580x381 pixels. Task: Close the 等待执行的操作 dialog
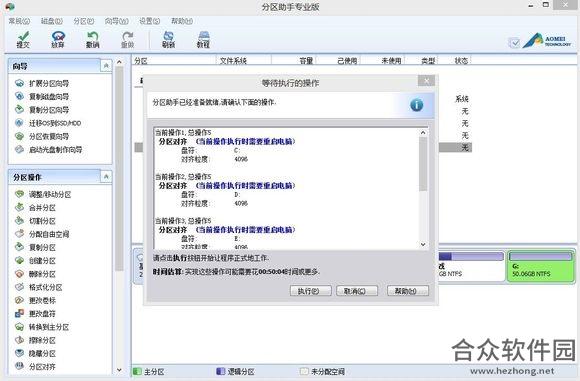[x=426, y=80]
